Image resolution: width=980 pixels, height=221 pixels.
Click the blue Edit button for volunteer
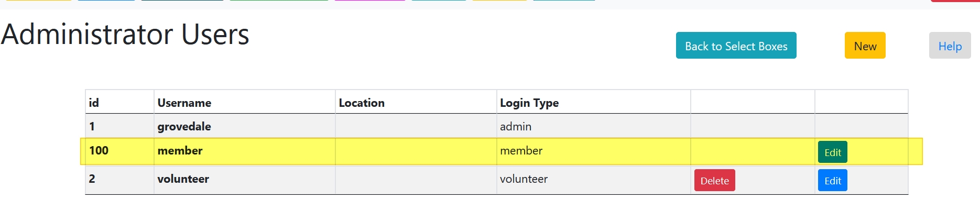pyautogui.click(x=832, y=181)
